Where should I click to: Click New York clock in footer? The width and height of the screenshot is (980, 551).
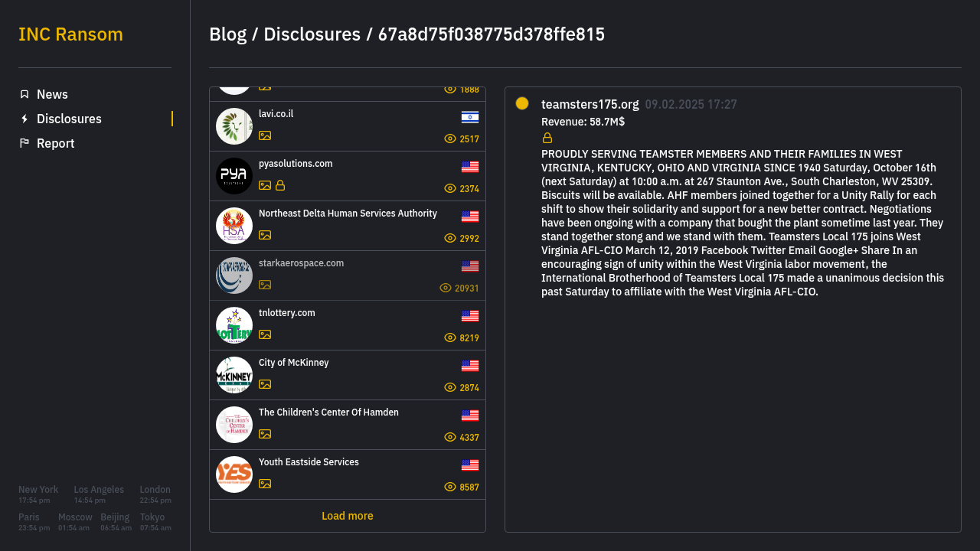click(x=38, y=494)
